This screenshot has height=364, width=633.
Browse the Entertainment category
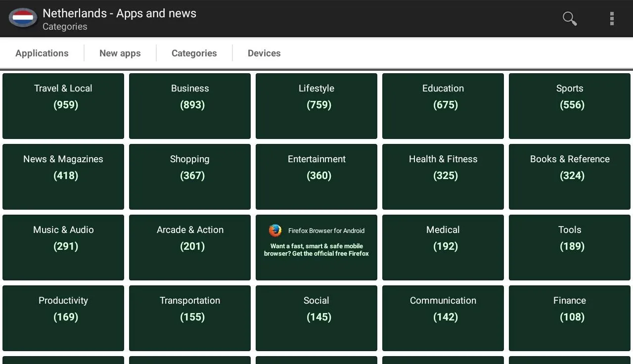click(316, 177)
